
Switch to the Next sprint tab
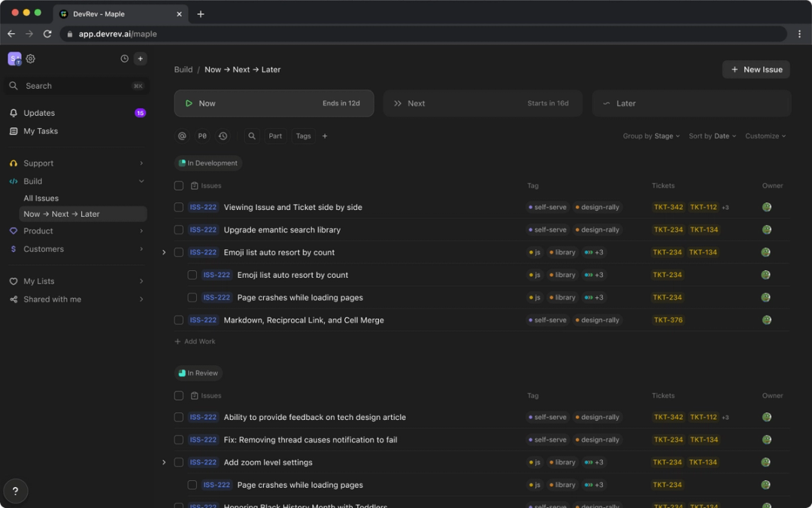(483, 104)
